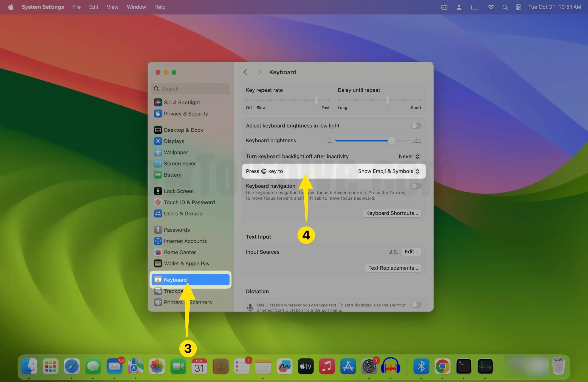Viewport: 588px width, 382px height.
Task: Open the View menu
Action: [112, 7]
